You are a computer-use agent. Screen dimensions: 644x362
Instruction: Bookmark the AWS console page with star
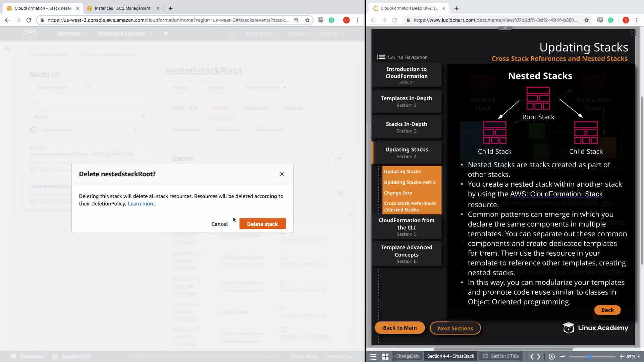click(x=307, y=20)
